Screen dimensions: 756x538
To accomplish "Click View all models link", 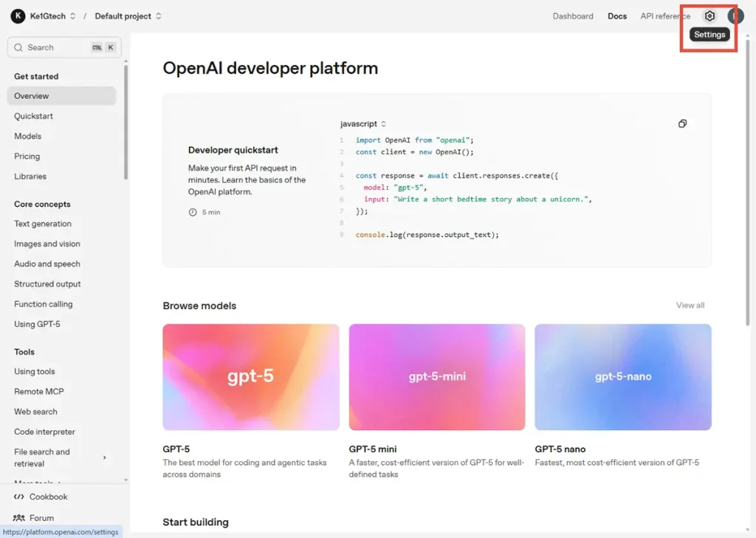I will pos(690,305).
